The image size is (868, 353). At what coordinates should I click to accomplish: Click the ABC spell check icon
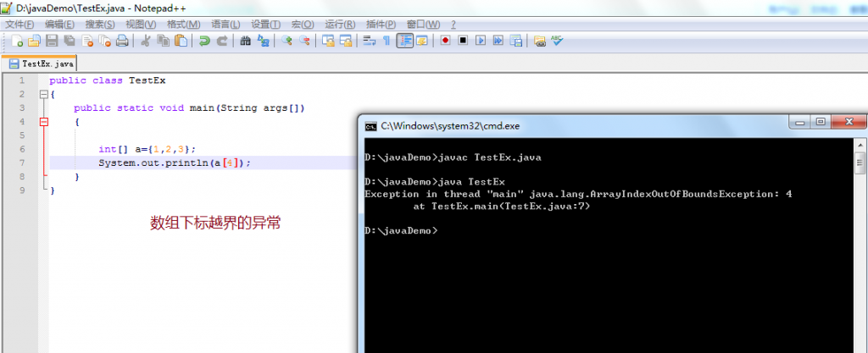556,41
